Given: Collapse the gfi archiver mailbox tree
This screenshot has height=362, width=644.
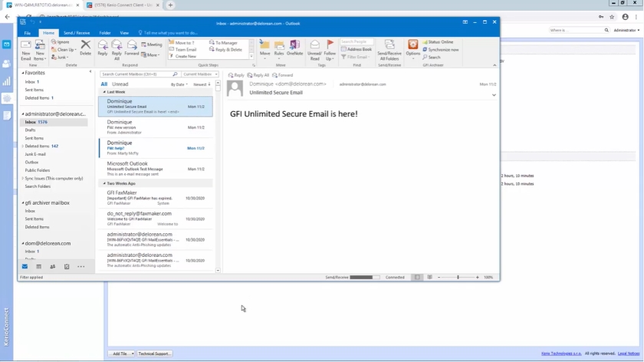Looking at the screenshot, I should (23, 203).
